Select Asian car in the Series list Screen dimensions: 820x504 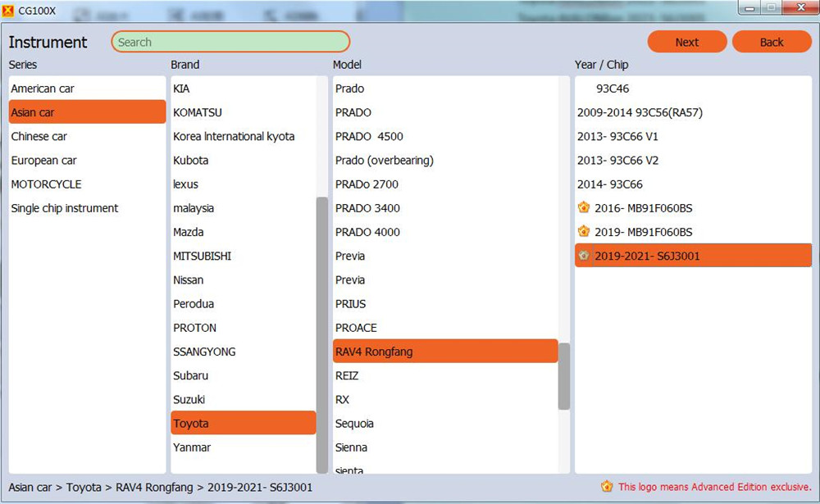tap(87, 112)
